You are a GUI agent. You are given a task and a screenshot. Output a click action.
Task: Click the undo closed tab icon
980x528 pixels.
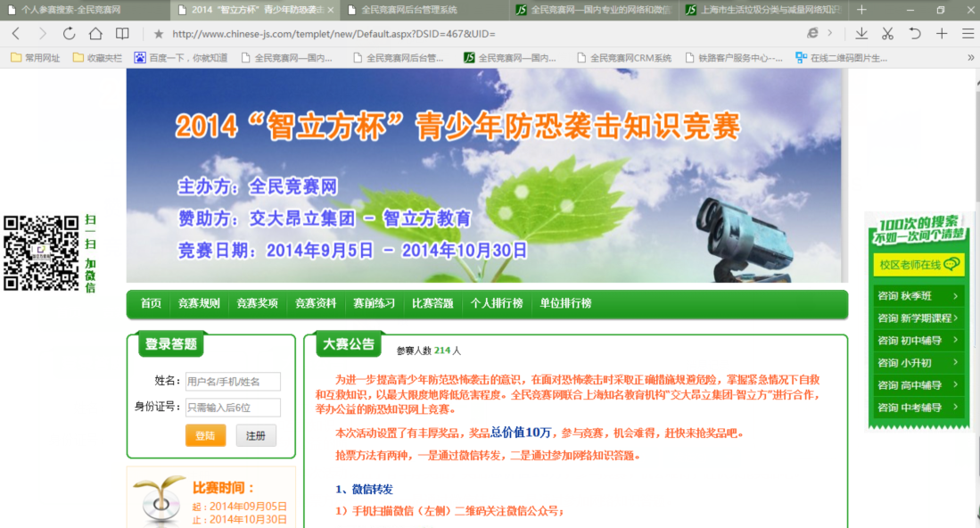(914, 34)
